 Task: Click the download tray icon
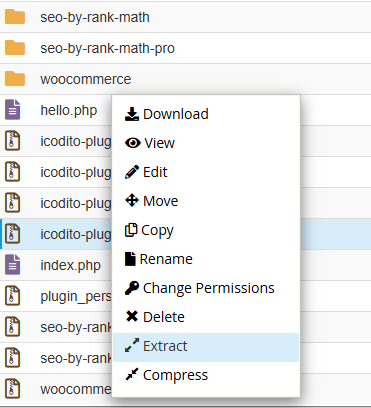click(132, 114)
